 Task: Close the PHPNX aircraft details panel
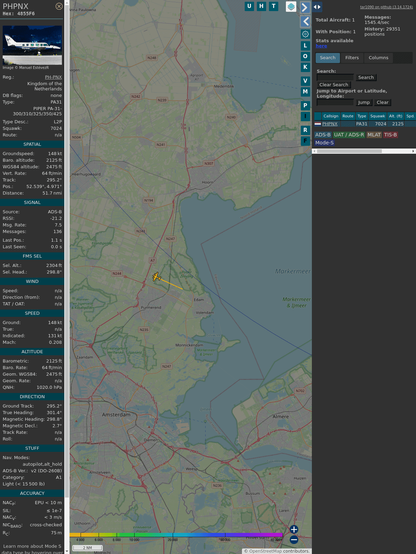(x=59, y=6)
